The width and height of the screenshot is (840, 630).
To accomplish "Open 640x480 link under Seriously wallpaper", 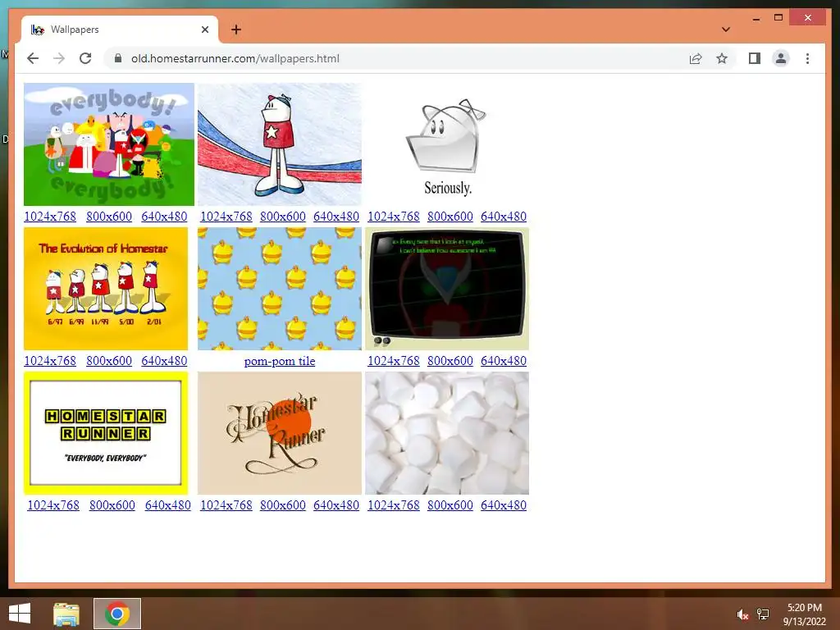I will 504,217.
